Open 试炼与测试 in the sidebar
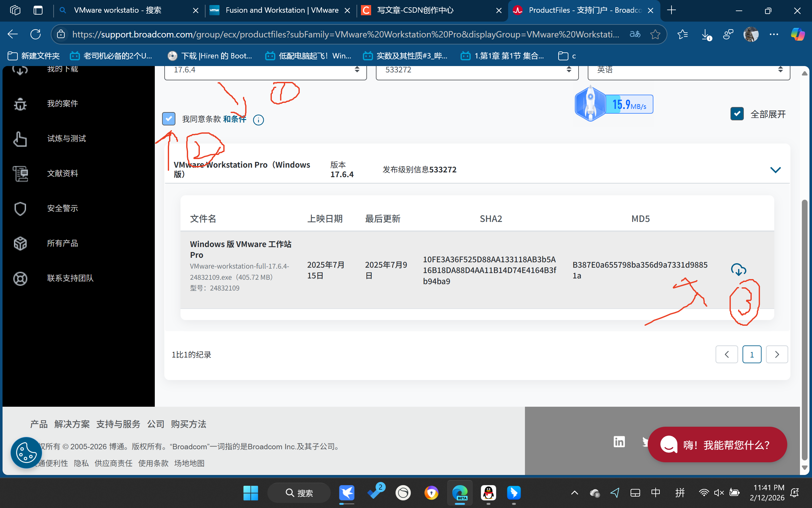The image size is (812, 508). 66,138
